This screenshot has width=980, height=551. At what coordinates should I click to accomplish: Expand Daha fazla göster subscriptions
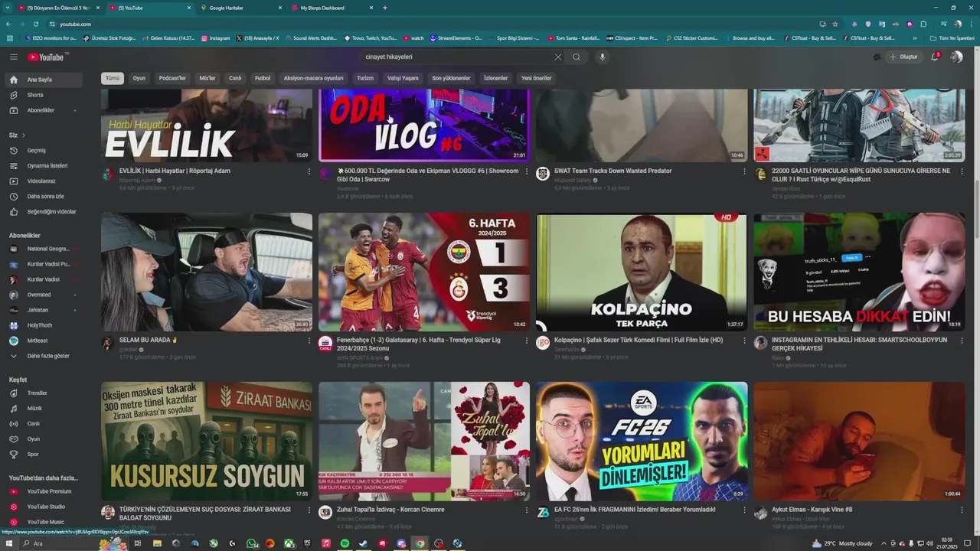(x=44, y=356)
